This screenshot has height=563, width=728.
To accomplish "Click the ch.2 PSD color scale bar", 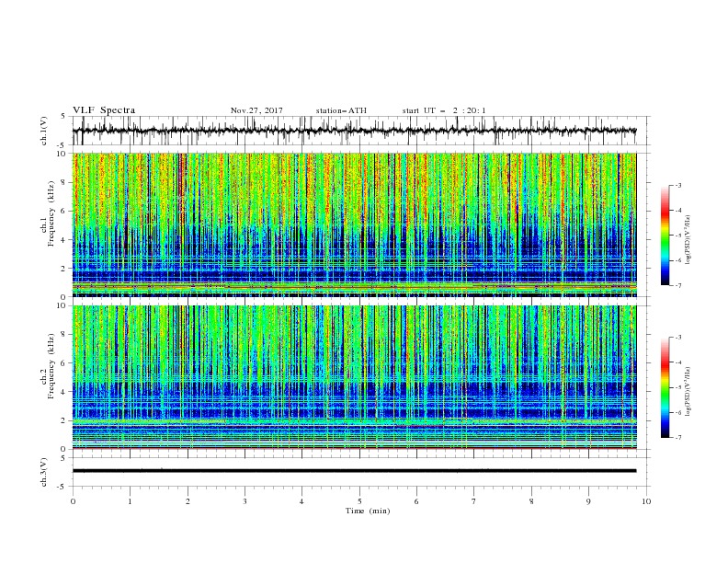I will coord(665,387).
